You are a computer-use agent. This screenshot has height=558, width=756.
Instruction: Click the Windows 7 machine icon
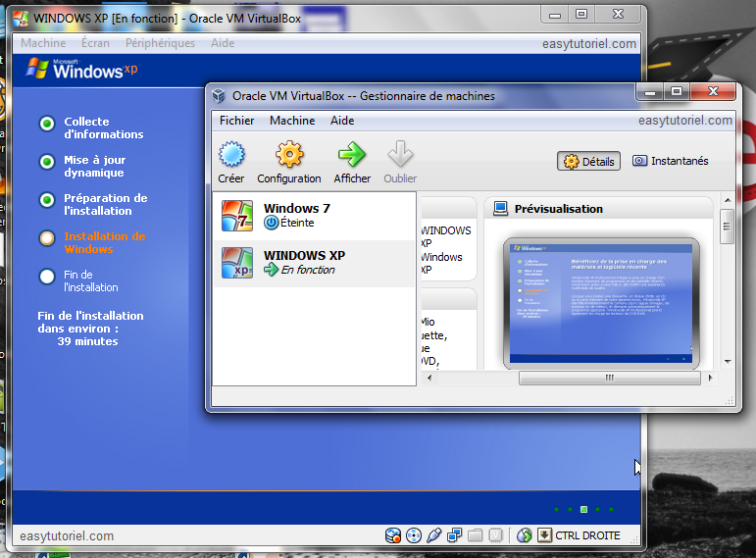click(x=237, y=216)
